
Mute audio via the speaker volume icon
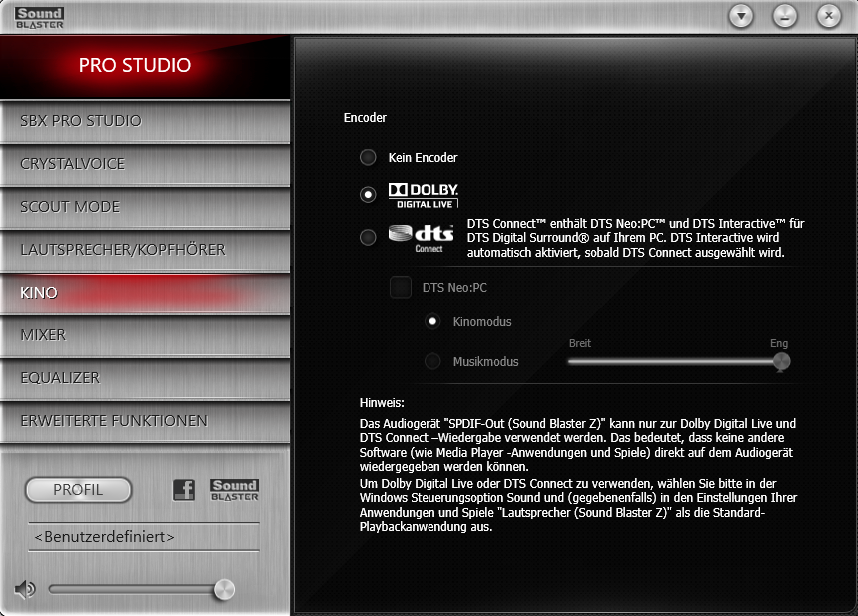click(x=25, y=589)
